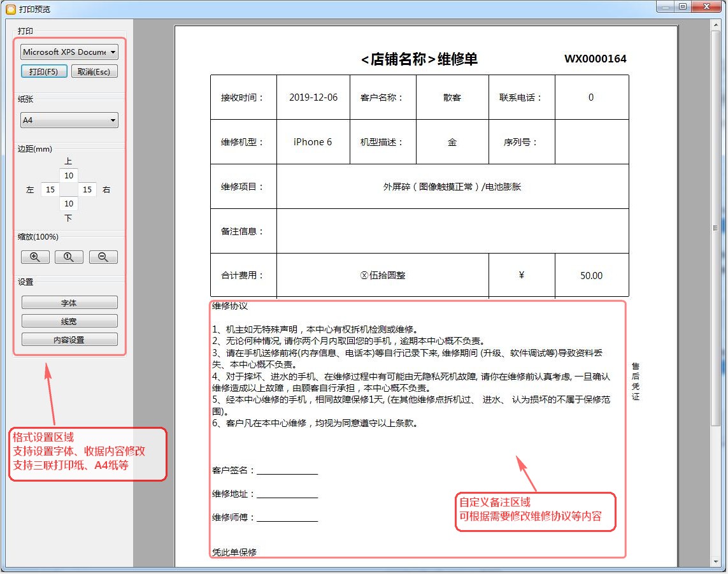Click the amount in words 伍拾圆整
728x574 pixels.
(383, 275)
